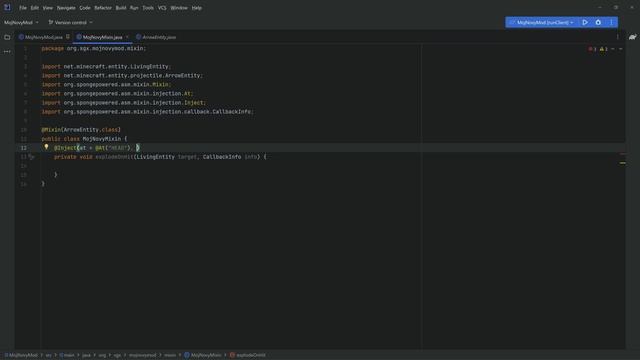Click the mixin breadcrumb in navigation bar
Screen dimensions: 640x360
click(170, 355)
